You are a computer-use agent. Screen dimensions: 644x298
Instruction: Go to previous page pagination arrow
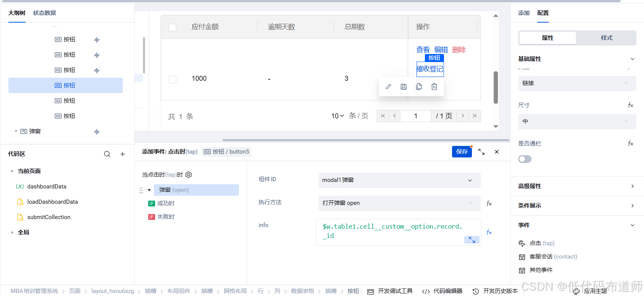[x=394, y=116]
